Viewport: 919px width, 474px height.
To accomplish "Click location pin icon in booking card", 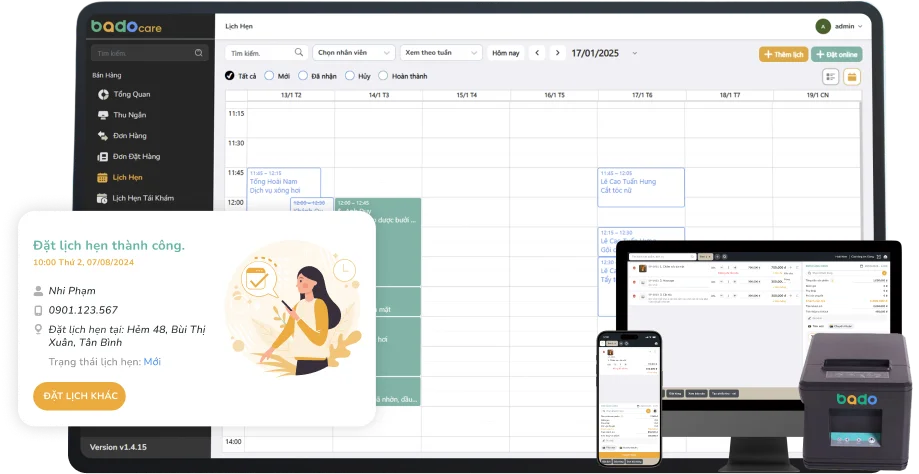I will 38,329.
